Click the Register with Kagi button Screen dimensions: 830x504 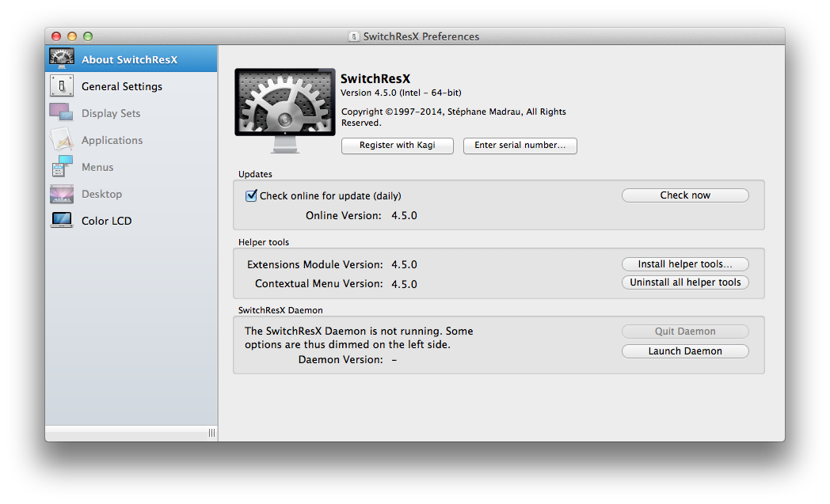398,146
